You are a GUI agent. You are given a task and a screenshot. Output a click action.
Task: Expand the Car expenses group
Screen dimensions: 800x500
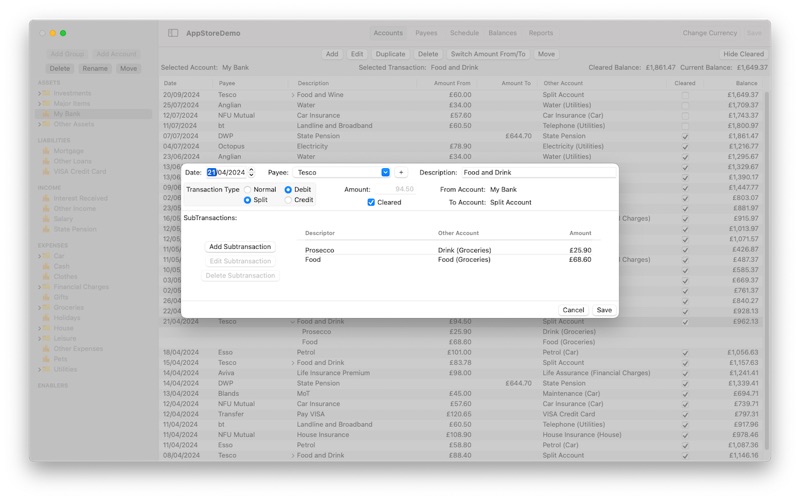[x=39, y=256]
